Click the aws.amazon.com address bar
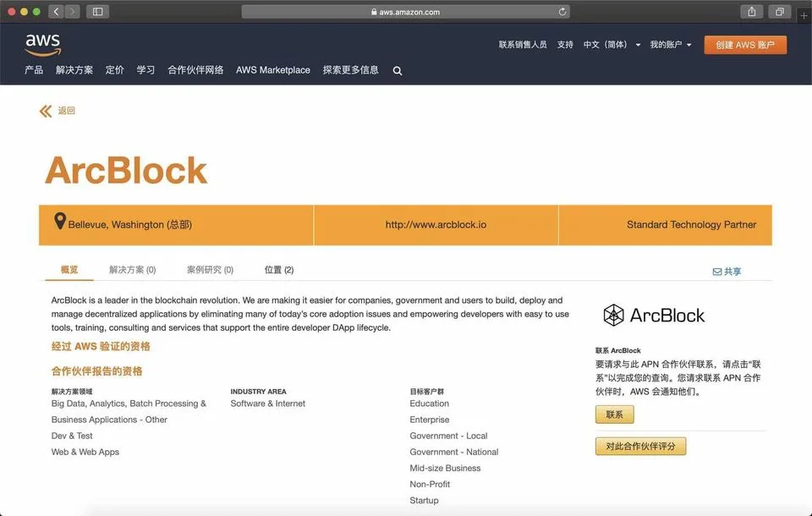812x516 pixels. click(405, 11)
